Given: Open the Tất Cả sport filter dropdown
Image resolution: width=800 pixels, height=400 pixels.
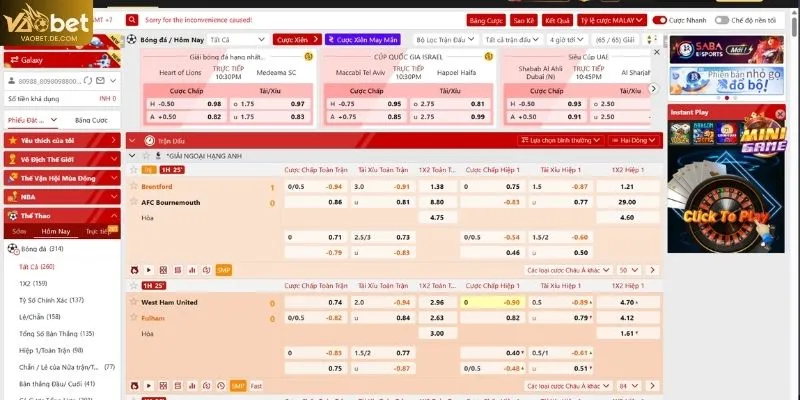Looking at the screenshot, I should [238, 39].
